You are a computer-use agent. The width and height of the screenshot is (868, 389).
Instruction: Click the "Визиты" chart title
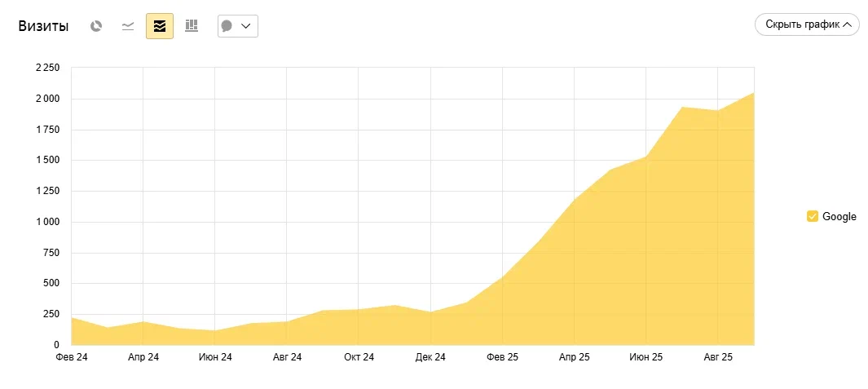[x=43, y=26]
